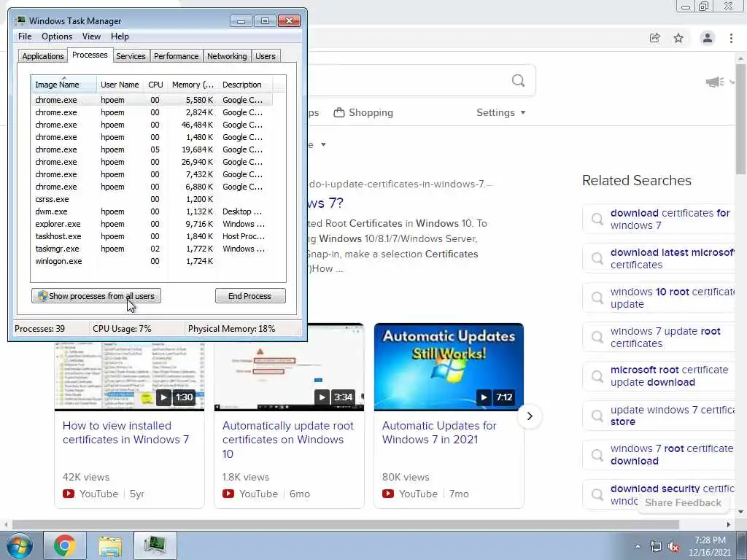
Task: Sort by the User Name column header
Action: pyautogui.click(x=120, y=85)
